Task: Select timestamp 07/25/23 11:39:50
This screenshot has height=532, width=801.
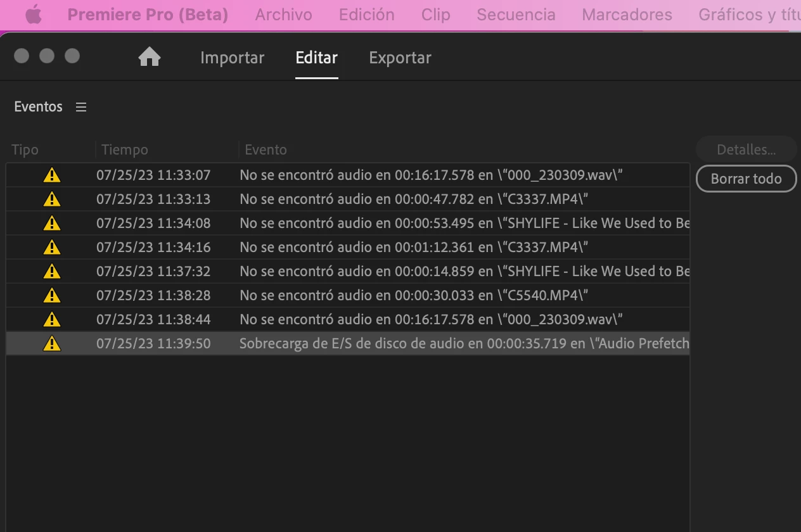Action: (153, 343)
